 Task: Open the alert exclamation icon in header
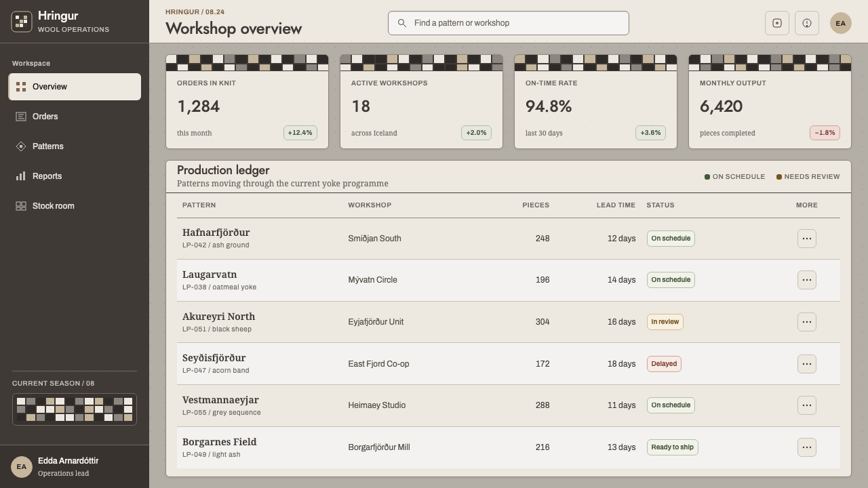pos(807,23)
